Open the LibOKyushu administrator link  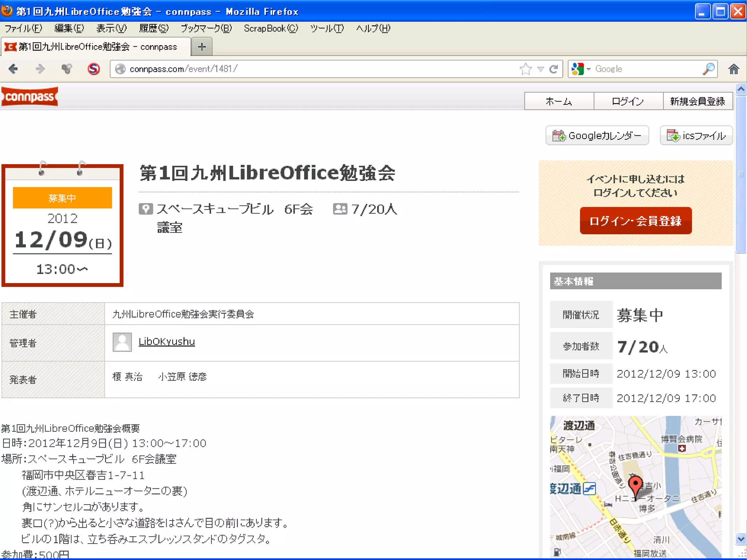point(167,341)
